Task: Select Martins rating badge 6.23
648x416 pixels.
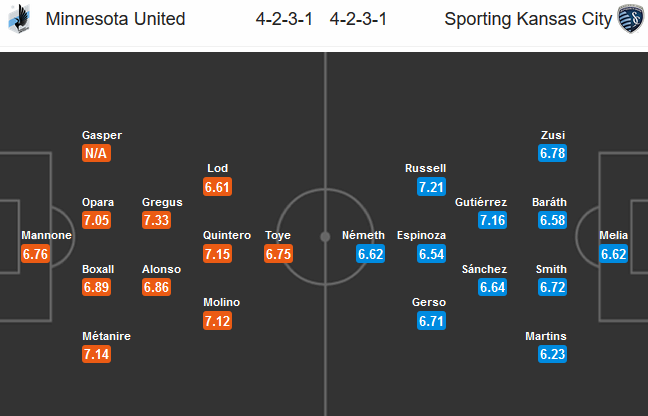Action: 553,354
